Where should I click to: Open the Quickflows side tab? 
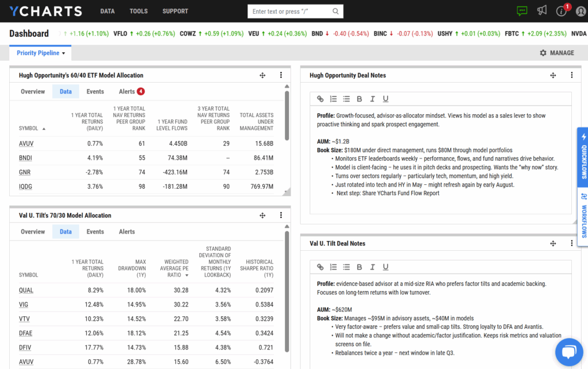[583, 157]
